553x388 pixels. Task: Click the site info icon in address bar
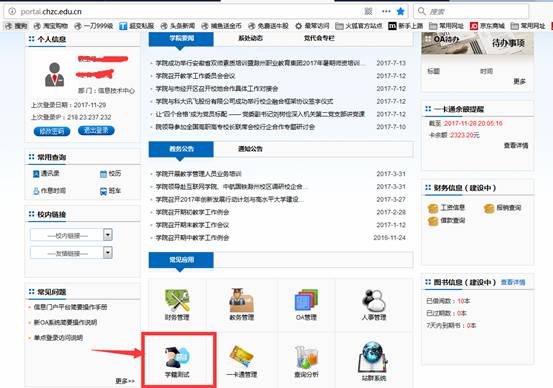(12, 11)
